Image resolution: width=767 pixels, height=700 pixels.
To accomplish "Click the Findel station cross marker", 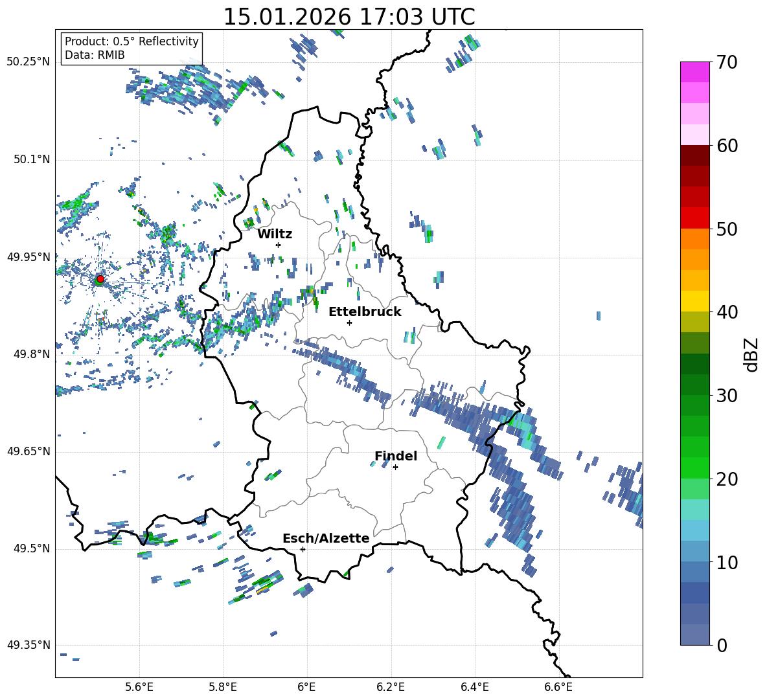I will tap(395, 467).
